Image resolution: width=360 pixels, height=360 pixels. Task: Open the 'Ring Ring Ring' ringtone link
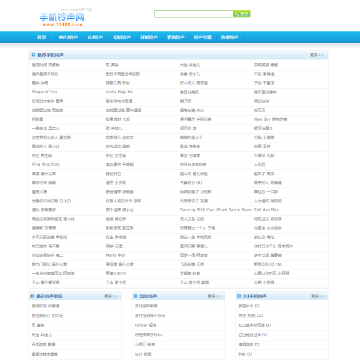point(46,164)
